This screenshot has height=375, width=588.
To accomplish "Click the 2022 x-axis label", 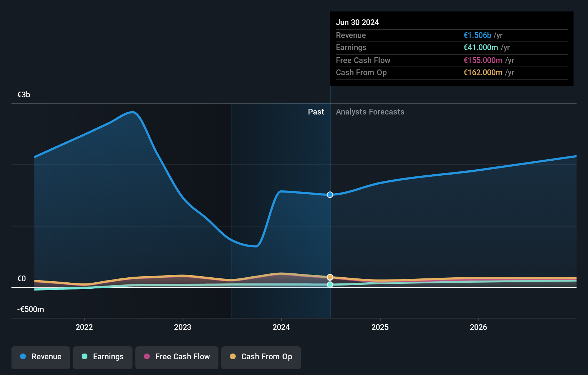I will click(84, 327).
